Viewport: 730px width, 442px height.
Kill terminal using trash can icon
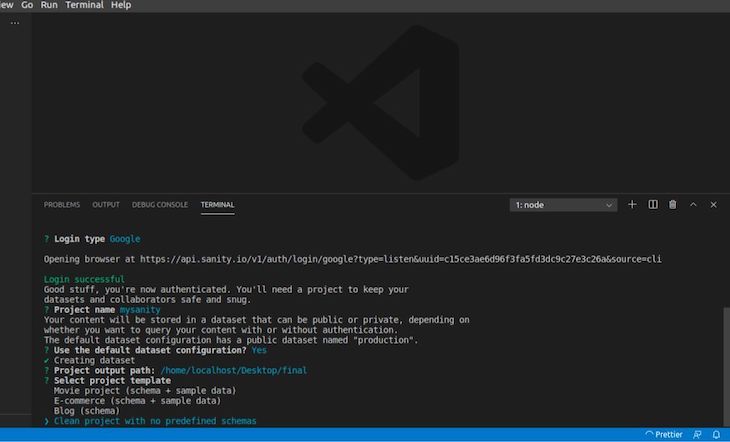673,205
